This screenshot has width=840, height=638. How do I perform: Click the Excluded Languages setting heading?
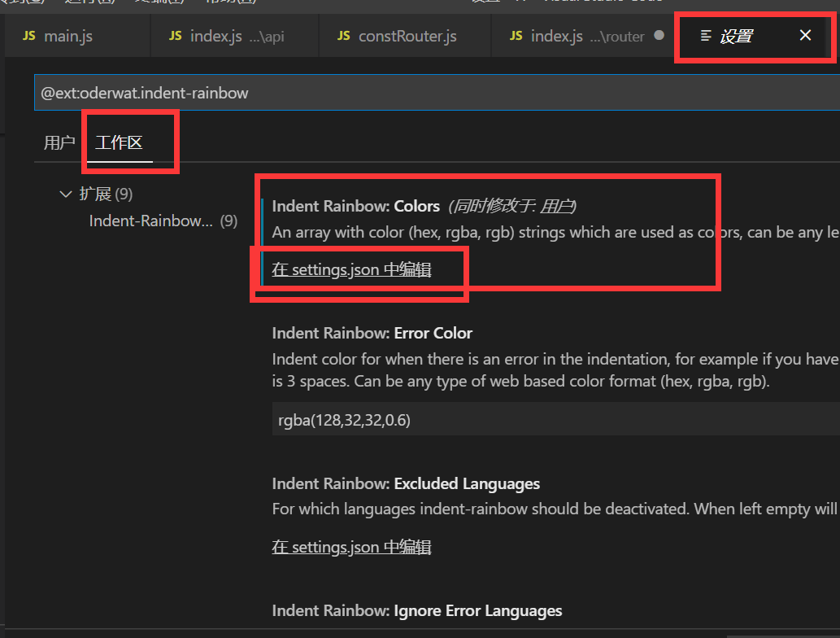406,483
